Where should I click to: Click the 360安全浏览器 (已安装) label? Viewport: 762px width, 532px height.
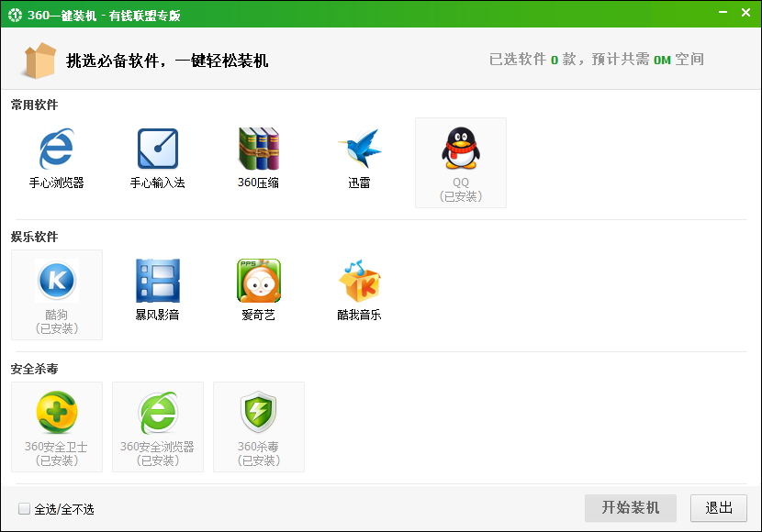click(158, 454)
